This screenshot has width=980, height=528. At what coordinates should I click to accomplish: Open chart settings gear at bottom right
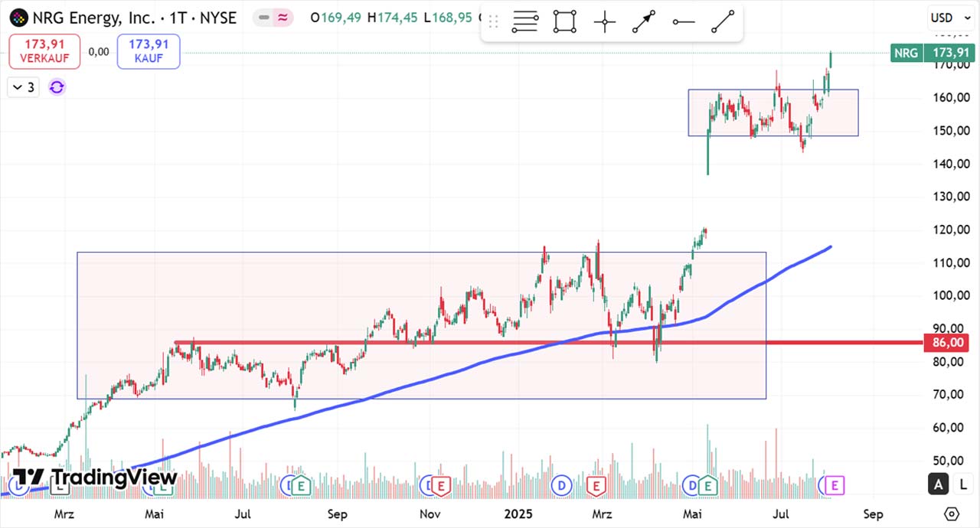point(952,513)
